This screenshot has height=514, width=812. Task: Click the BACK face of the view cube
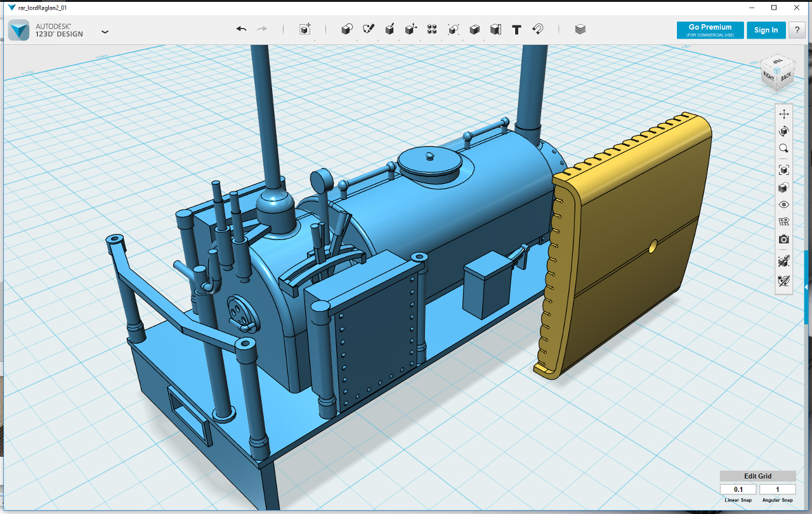point(785,77)
